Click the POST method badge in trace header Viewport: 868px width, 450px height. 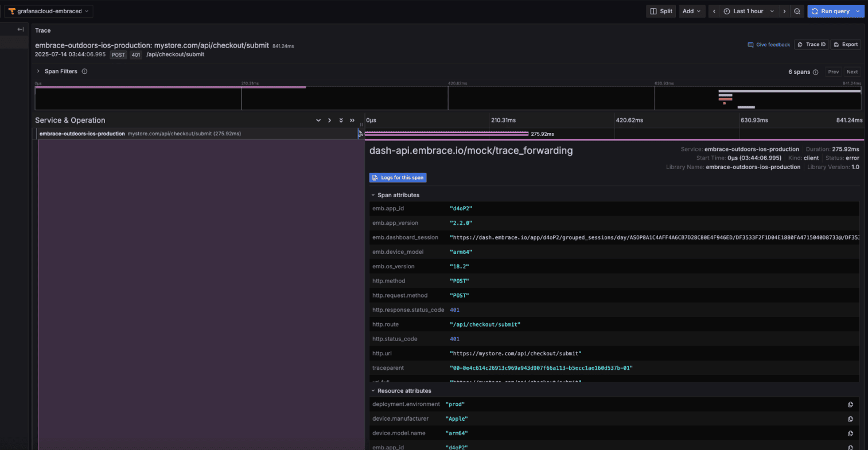tap(118, 55)
